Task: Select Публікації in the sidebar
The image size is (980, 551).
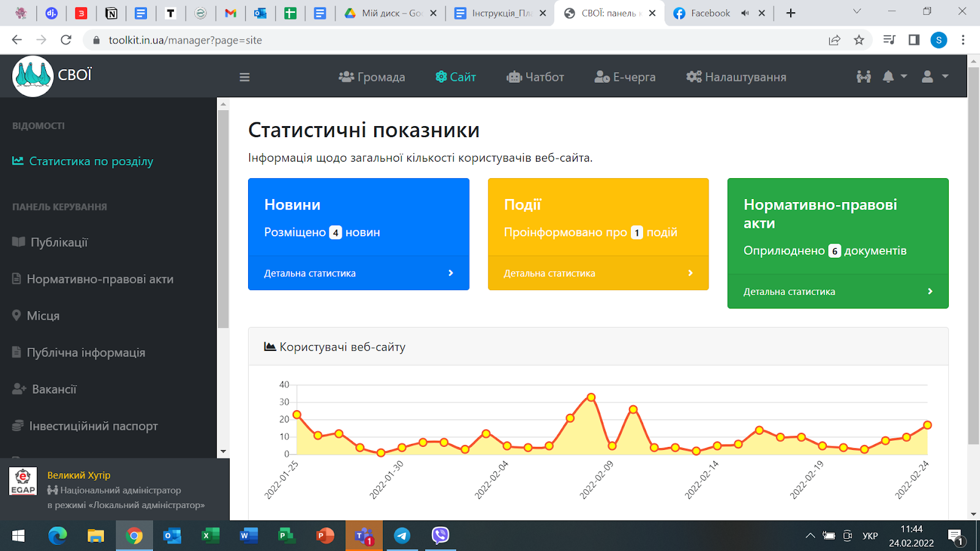Action: pyautogui.click(x=59, y=242)
